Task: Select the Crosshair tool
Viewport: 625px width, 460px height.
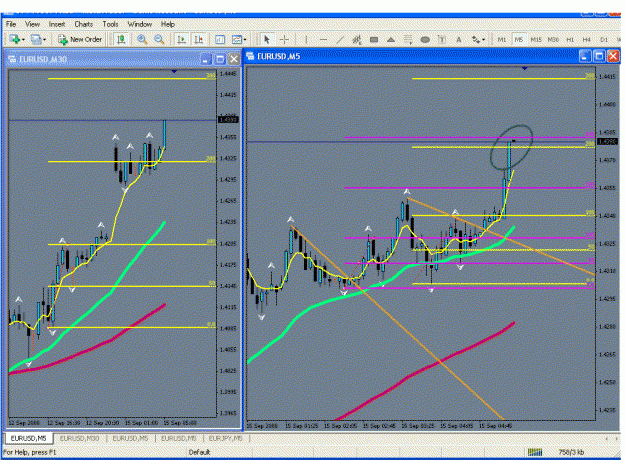Action: [x=284, y=39]
